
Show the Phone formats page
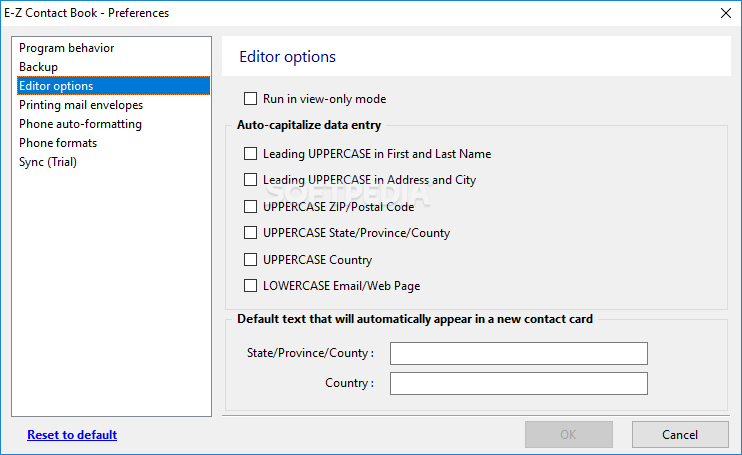point(113,143)
